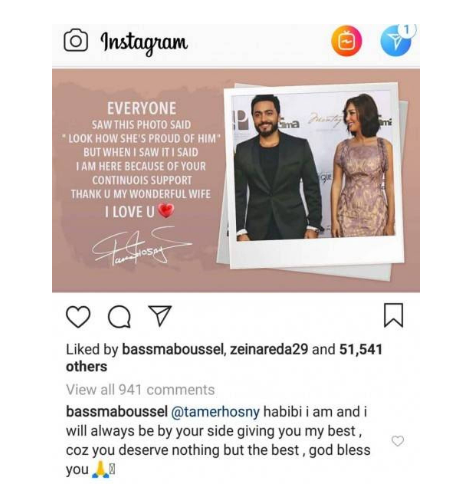Tap the Instagram wordmark logo

[x=144, y=42]
